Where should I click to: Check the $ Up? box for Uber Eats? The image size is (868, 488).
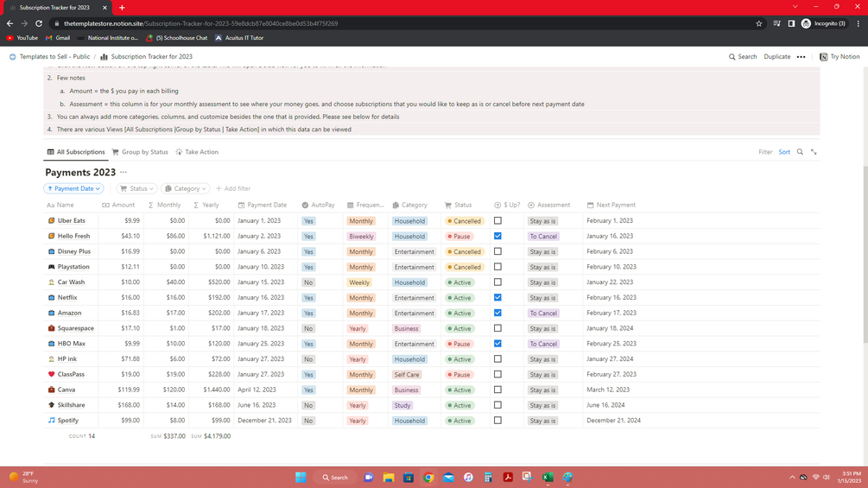[497, 220]
